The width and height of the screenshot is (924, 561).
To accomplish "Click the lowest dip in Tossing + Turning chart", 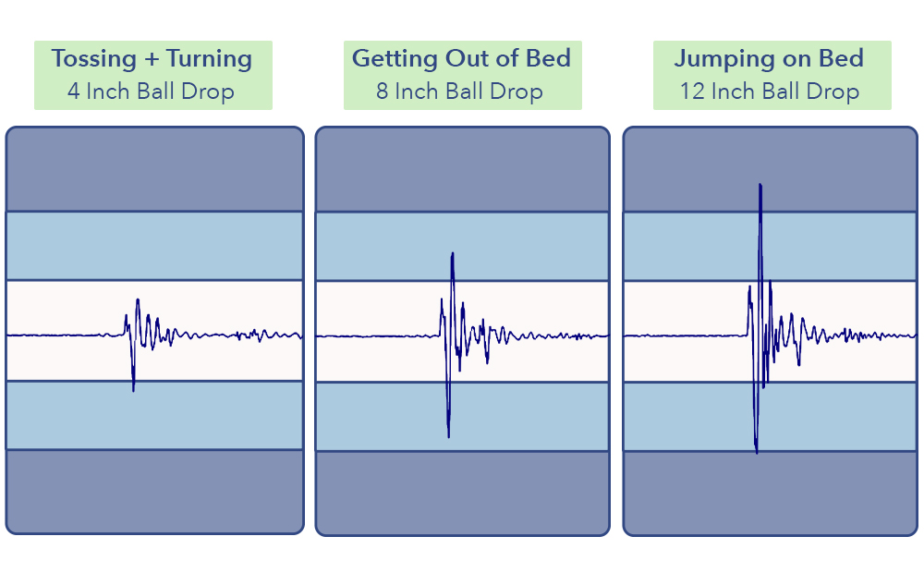I will click(134, 389).
